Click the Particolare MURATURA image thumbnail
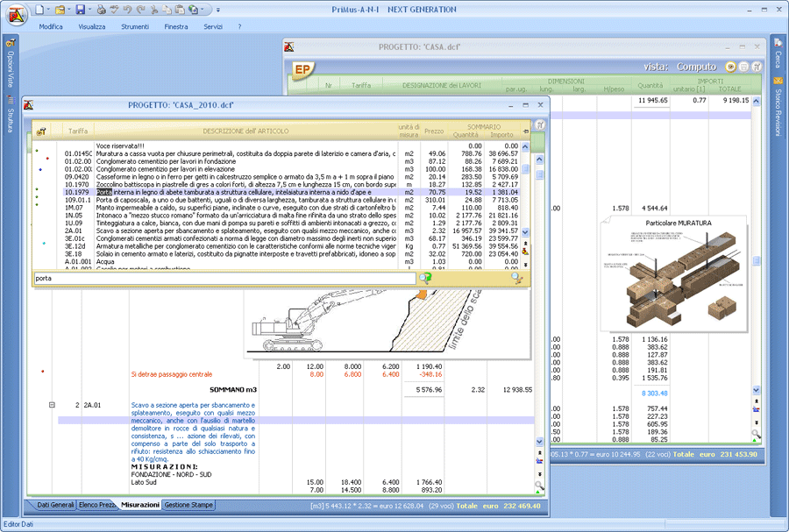This screenshot has width=789, height=532. [x=677, y=273]
